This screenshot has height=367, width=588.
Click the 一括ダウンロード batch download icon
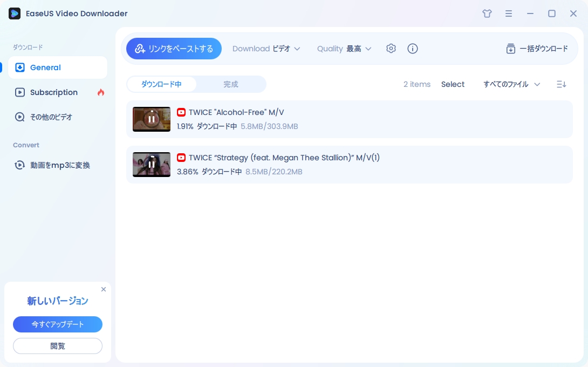(x=510, y=48)
